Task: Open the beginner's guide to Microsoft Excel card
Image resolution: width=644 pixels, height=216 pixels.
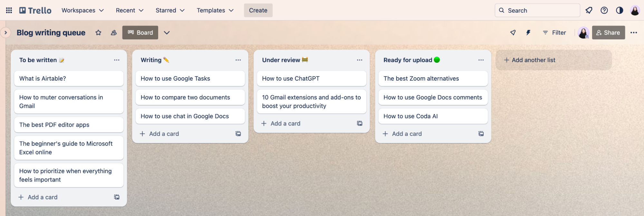Action: 69,148
